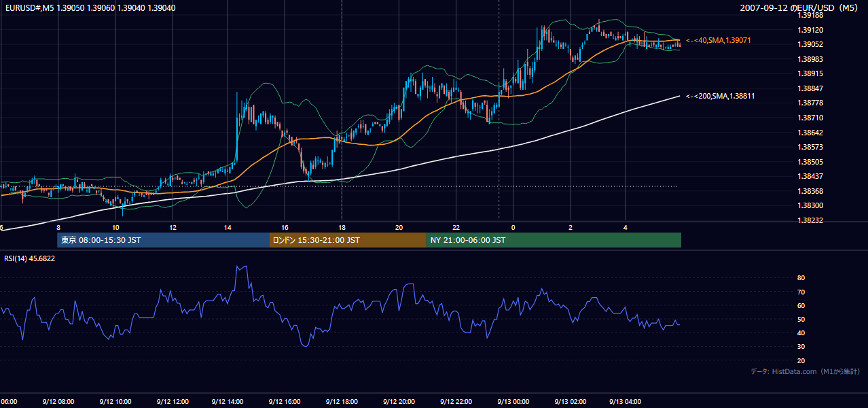Click the NY 21:00-06:00 JST session bar
The image size is (868, 408).
pos(554,240)
